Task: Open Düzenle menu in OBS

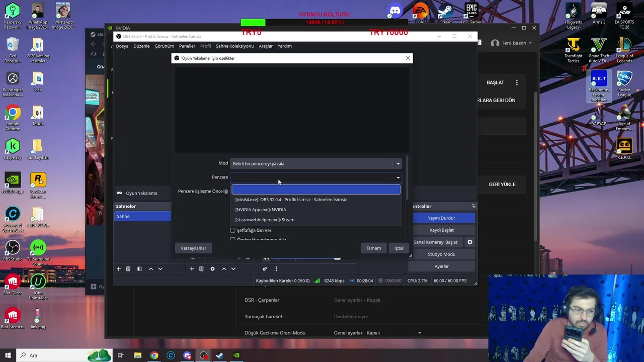Action: coord(141,46)
